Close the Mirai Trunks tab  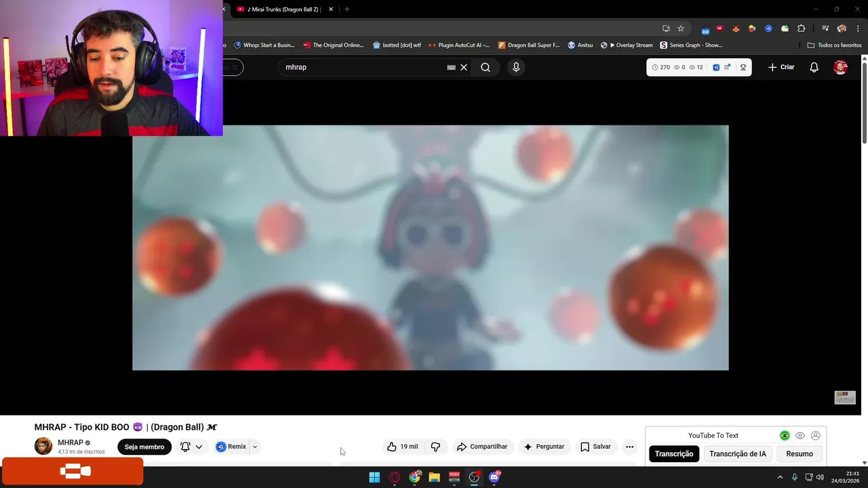click(x=331, y=9)
